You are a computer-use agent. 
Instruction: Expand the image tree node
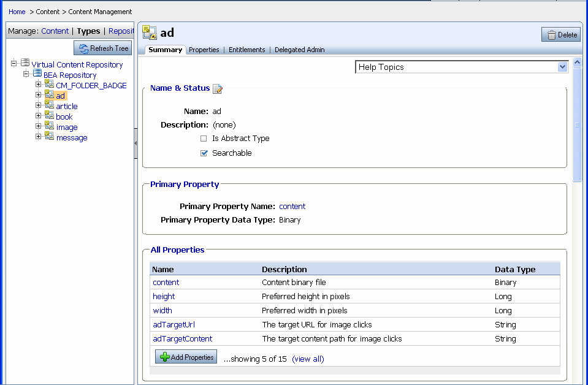click(x=38, y=126)
